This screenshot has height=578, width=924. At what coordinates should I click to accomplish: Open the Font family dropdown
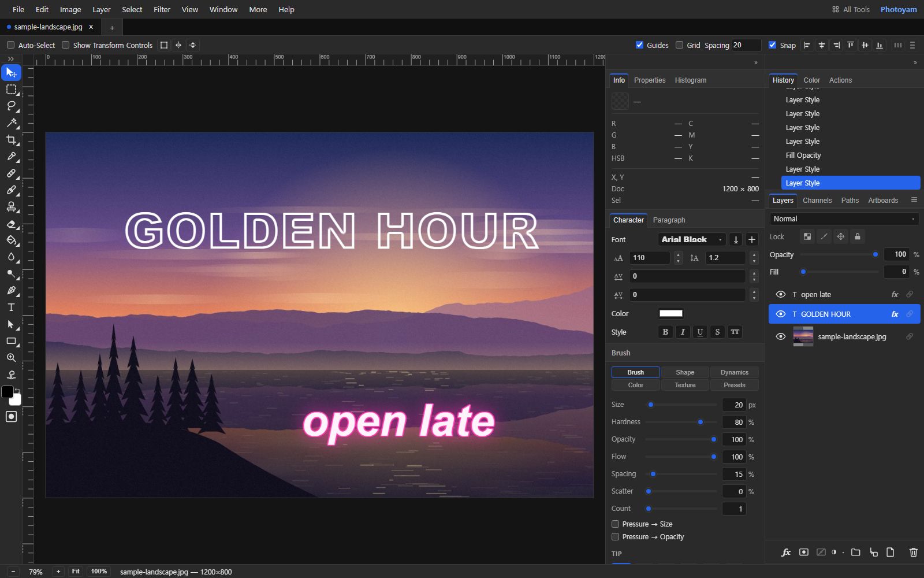pyautogui.click(x=692, y=239)
